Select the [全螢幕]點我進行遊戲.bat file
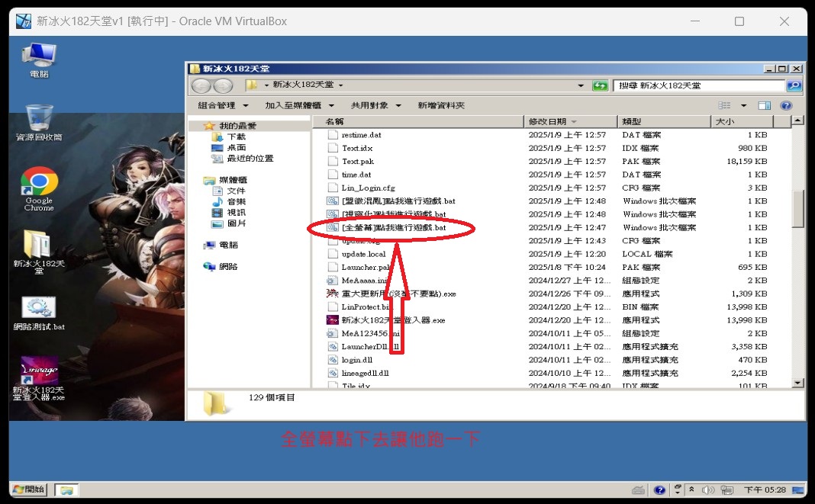The image size is (815, 504). coord(393,227)
